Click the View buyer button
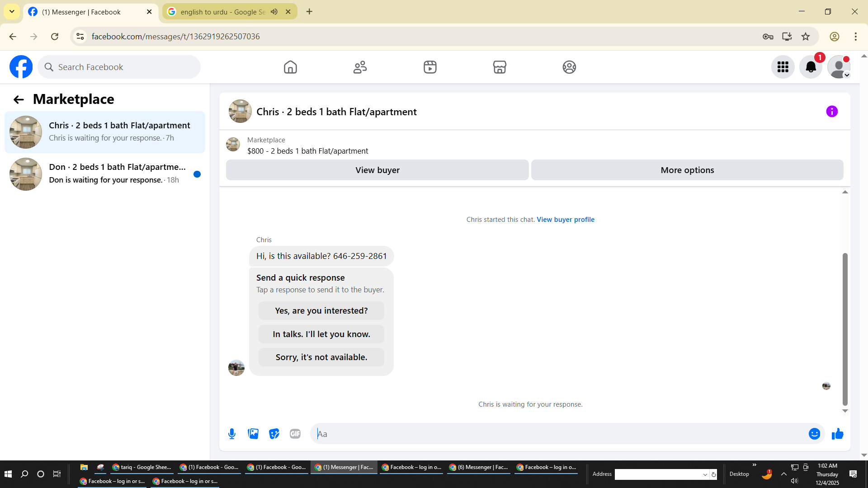Viewport: 868px width, 488px height. (377, 170)
